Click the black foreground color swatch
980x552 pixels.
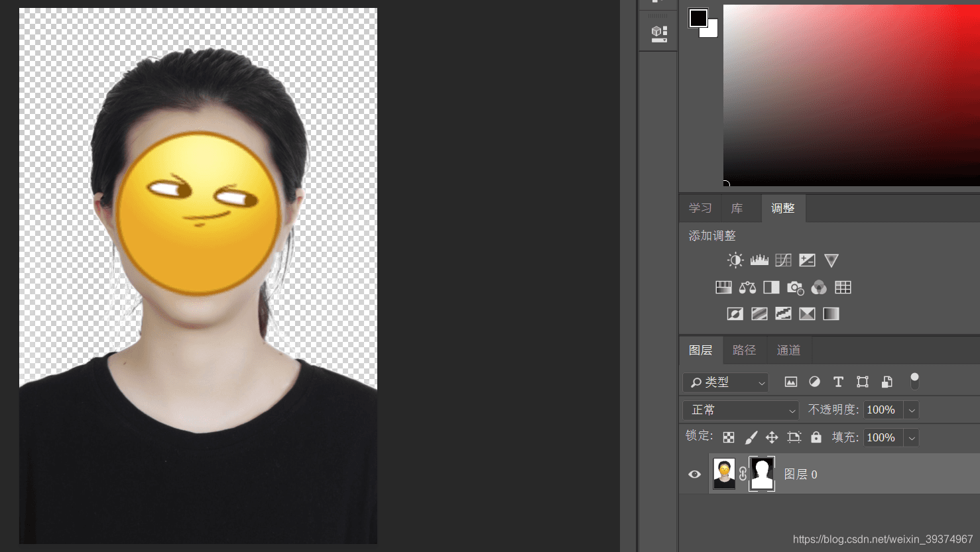pyautogui.click(x=698, y=18)
